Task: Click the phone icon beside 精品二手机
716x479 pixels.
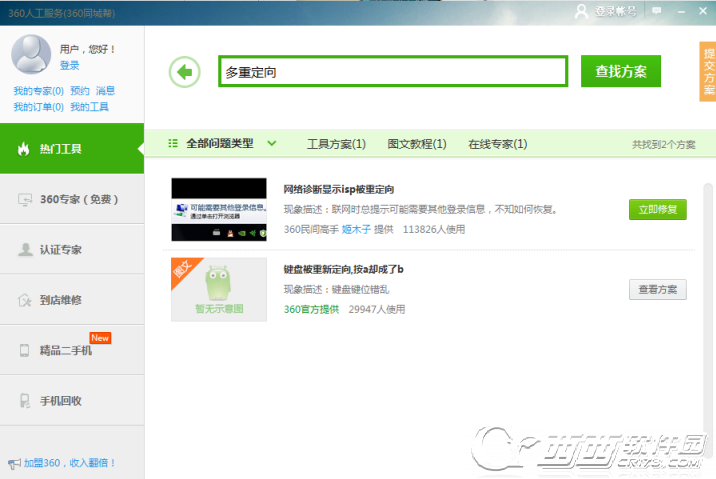Action: [x=24, y=350]
